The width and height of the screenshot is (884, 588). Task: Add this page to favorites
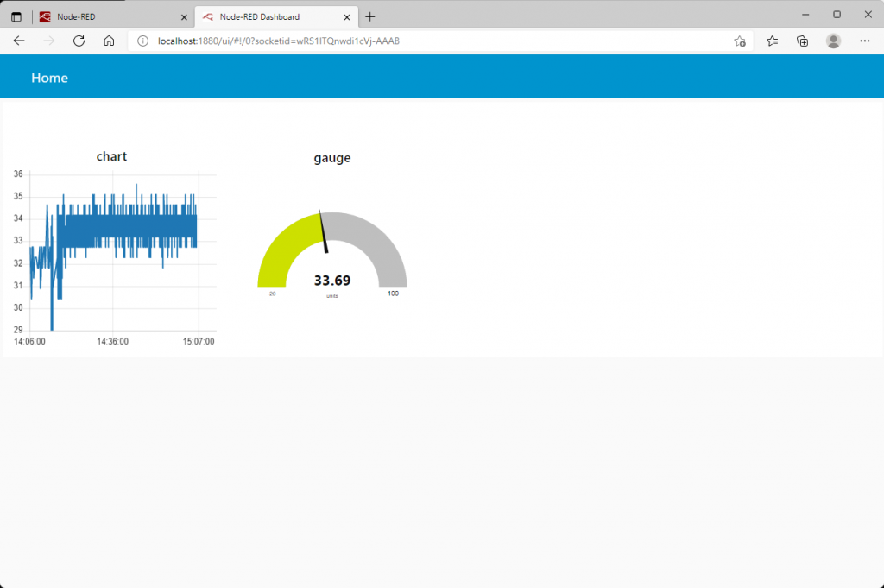(x=740, y=41)
